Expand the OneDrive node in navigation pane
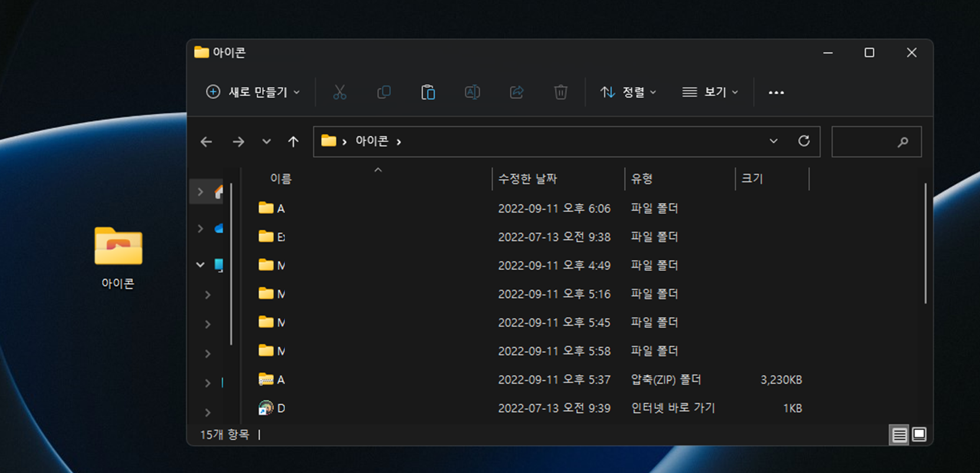The image size is (980, 473). [x=200, y=229]
